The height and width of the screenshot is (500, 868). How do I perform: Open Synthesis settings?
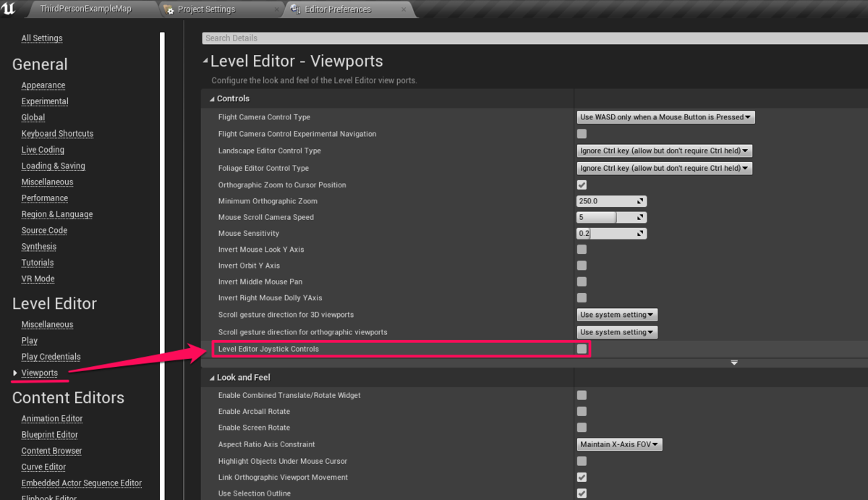click(x=39, y=247)
